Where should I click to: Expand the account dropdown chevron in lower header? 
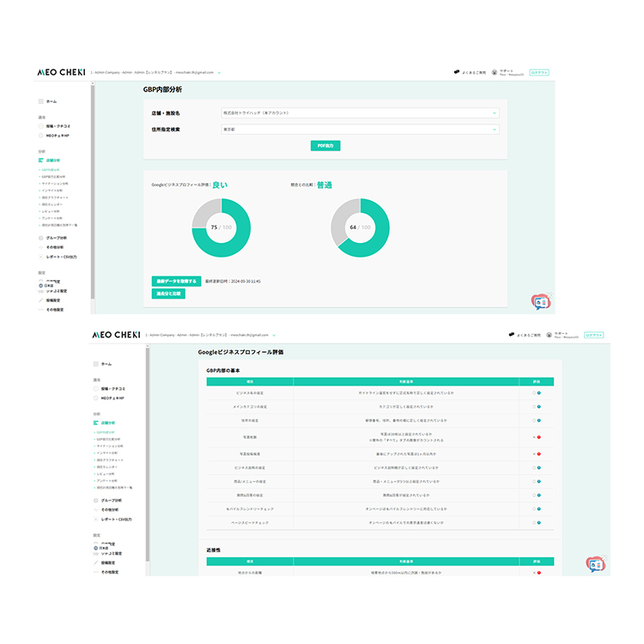[274, 335]
